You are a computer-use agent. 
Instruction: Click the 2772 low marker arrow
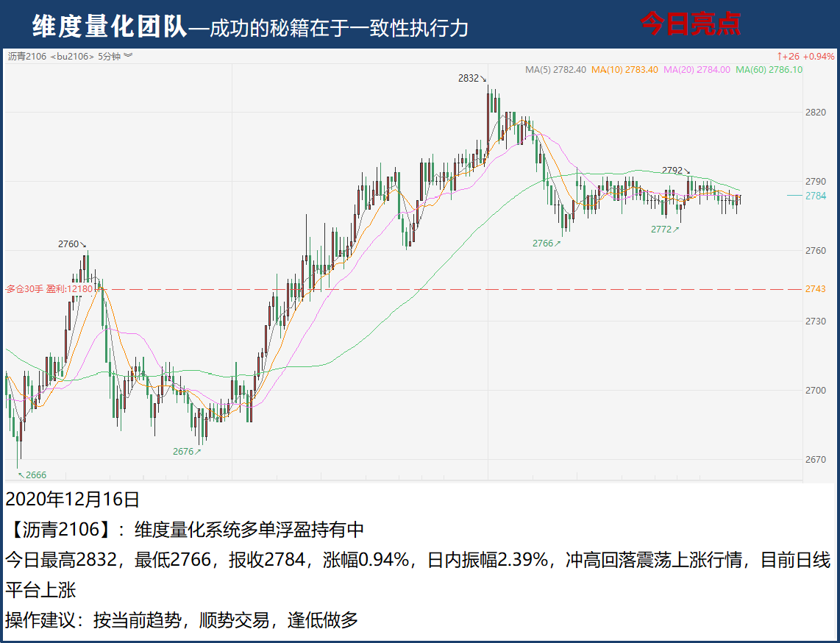(675, 230)
